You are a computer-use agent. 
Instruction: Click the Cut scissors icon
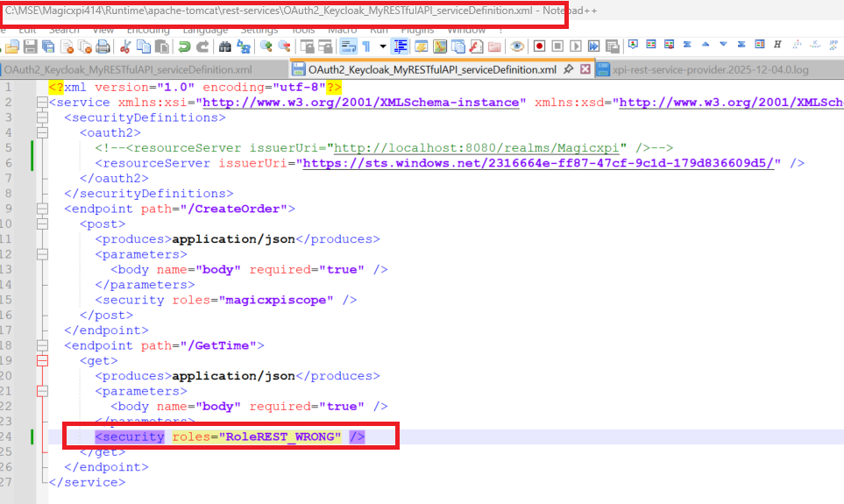pos(124,46)
